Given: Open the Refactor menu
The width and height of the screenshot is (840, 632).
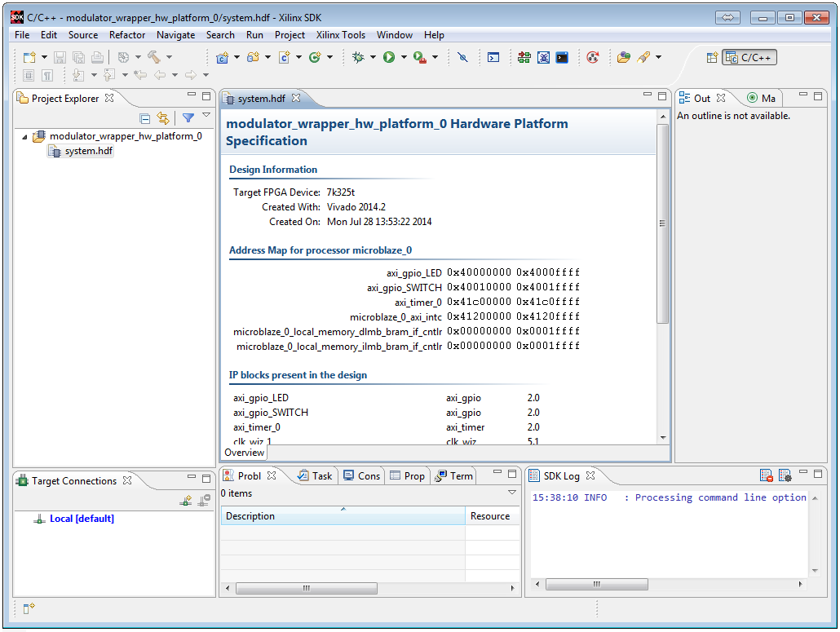Looking at the screenshot, I should (x=127, y=35).
